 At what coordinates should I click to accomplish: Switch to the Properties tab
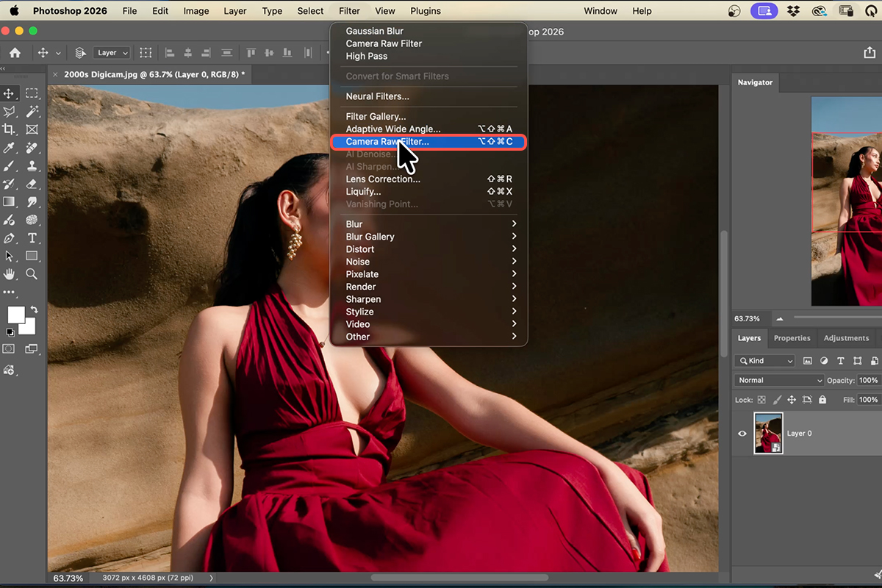point(792,338)
